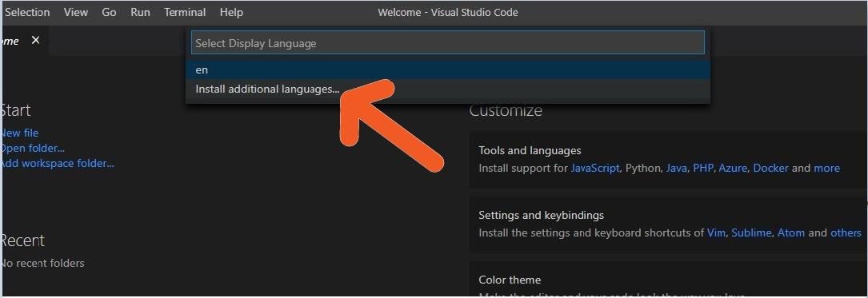The image size is (868, 298).
Task: Choose Install additional languages...
Action: (x=448, y=89)
